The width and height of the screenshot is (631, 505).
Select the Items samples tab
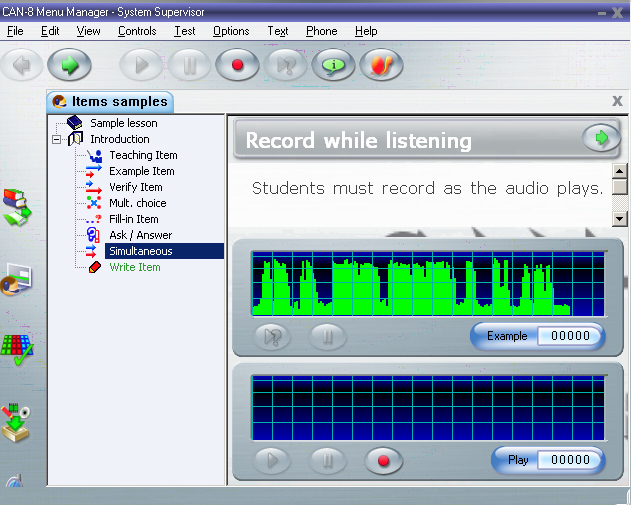point(111,102)
